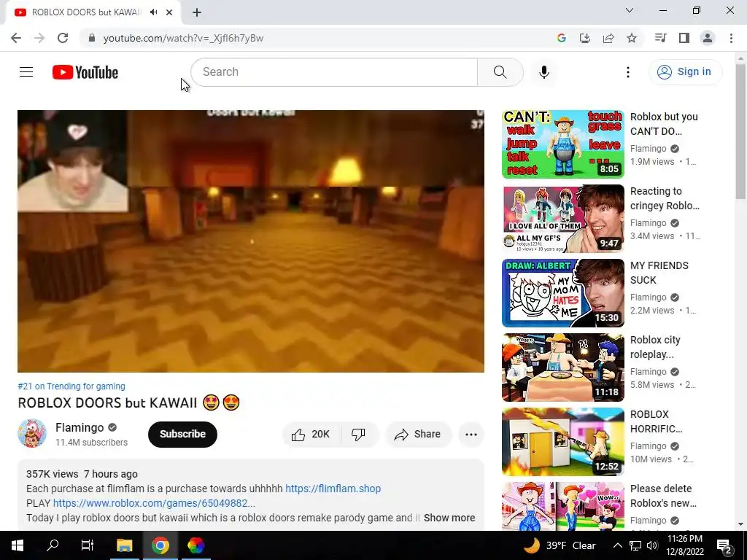Open Windows Start menu

[18, 545]
